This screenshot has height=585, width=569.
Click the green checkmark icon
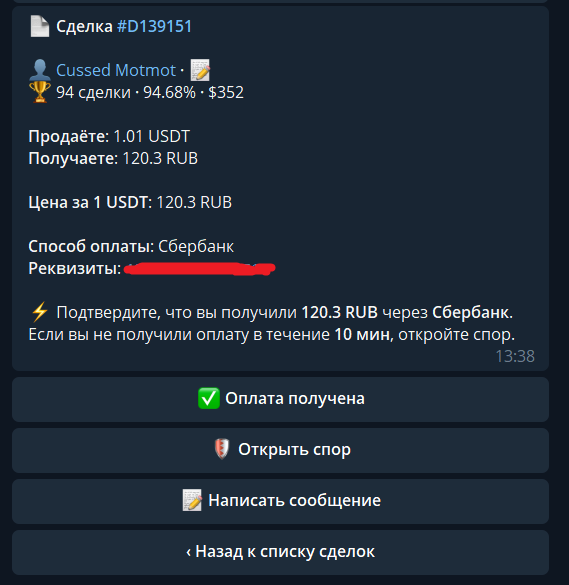[x=209, y=398]
